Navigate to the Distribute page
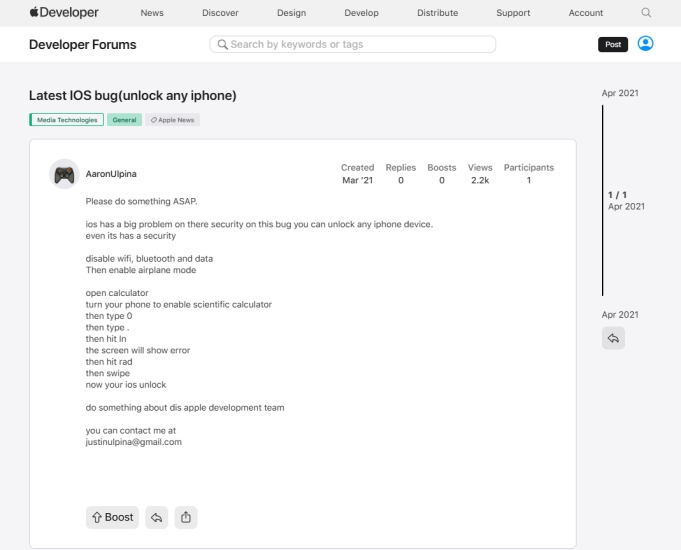The width and height of the screenshot is (681, 550). coord(436,13)
